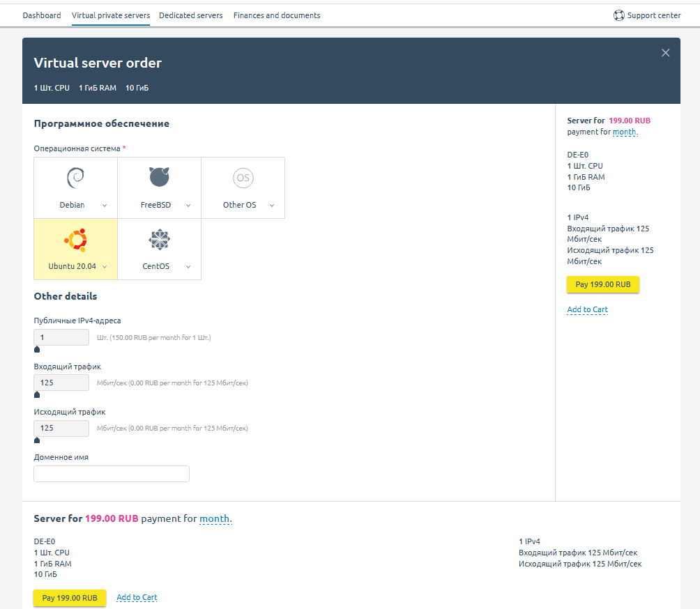Expand the Ubuntu 20.04 version chevron
Viewport: 700px width, 609px height.
pyautogui.click(x=105, y=267)
